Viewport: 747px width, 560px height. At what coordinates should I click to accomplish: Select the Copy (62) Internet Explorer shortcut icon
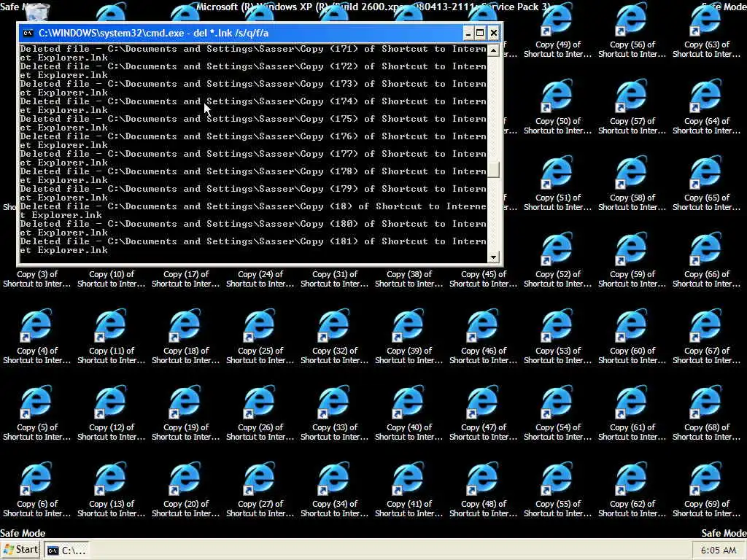pyautogui.click(x=632, y=479)
